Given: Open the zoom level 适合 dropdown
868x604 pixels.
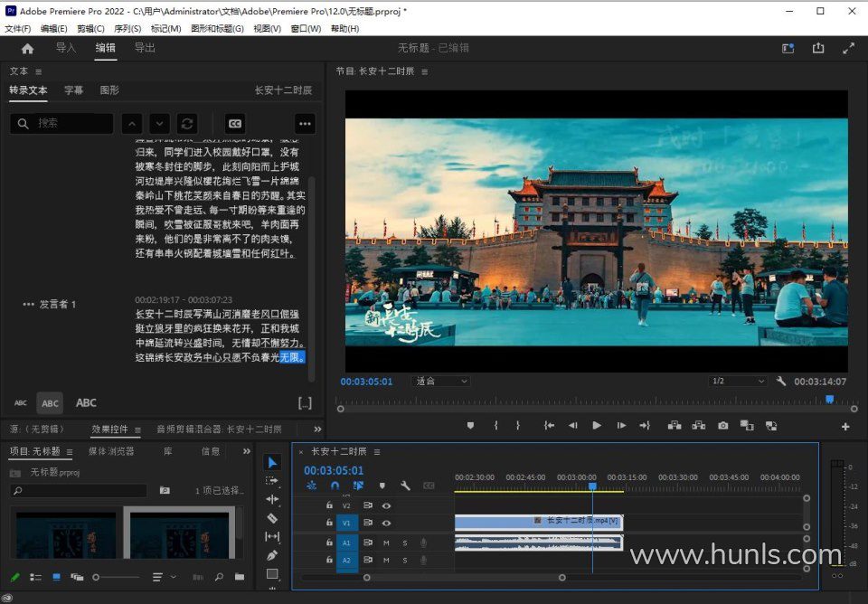Looking at the screenshot, I should (x=440, y=382).
